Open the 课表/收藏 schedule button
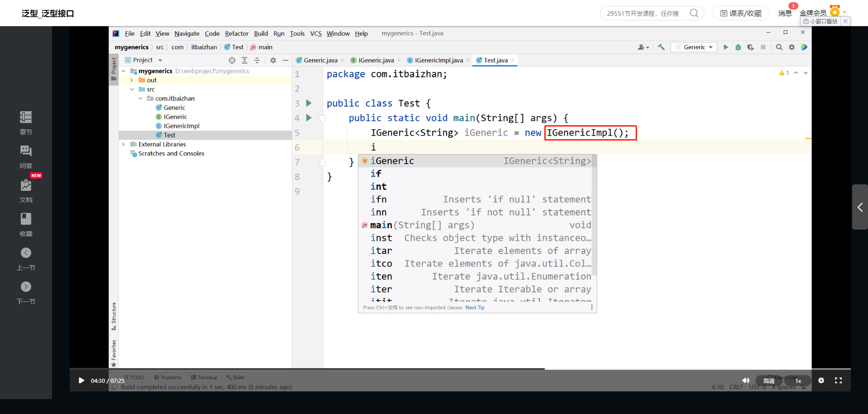 pos(741,14)
